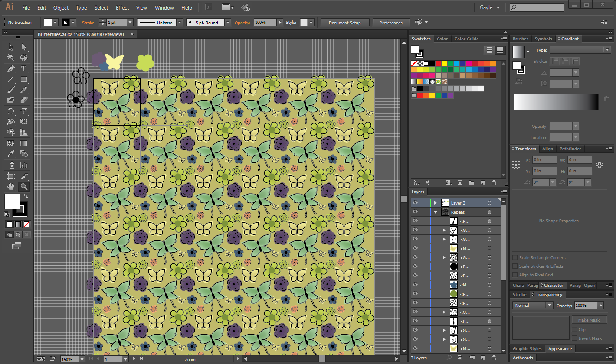The image size is (616, 364).
Task: Click delete icon in Layers panel
Action: (494, 358)
